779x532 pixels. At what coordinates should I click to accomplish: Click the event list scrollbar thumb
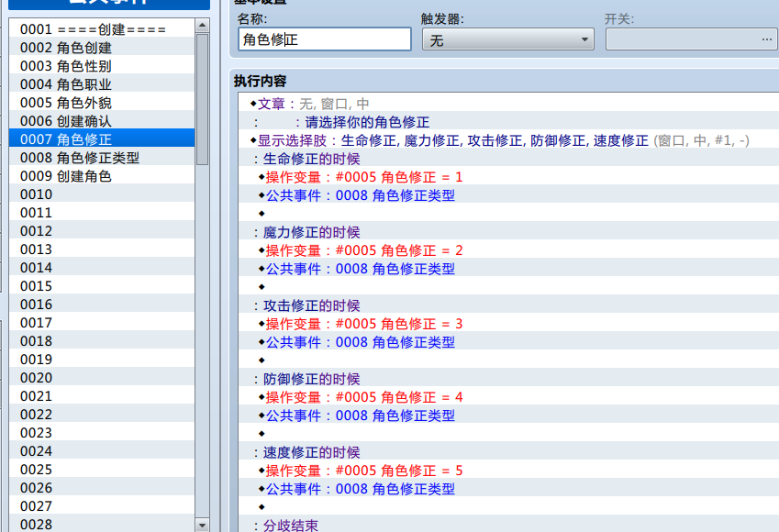tap(202, 99)
